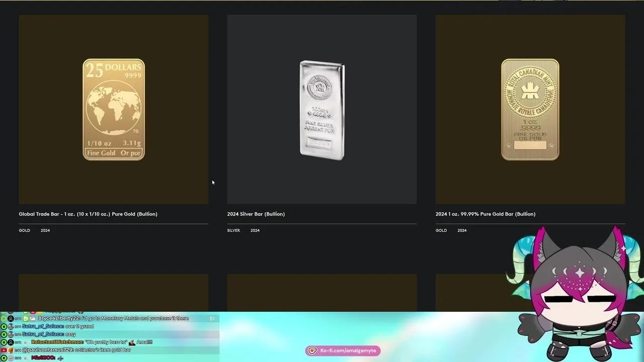Click 2024 tag under 2024 Silver Bar
This screenshot has width=644, height=362.
(255, 230)
